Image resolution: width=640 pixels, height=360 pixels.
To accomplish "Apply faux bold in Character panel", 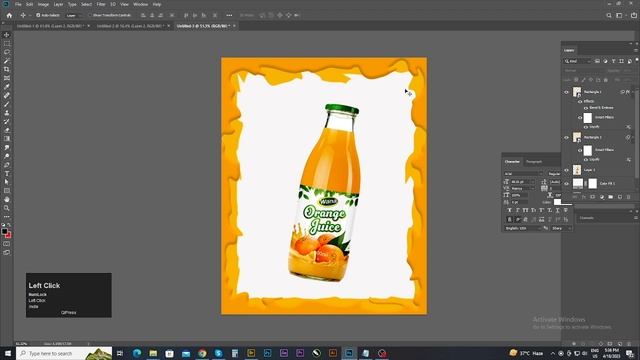I will coord(509,210).
